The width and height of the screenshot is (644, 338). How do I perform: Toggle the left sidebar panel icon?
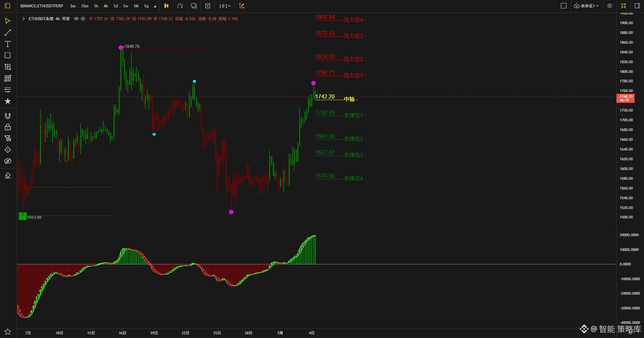coord(7,6)
